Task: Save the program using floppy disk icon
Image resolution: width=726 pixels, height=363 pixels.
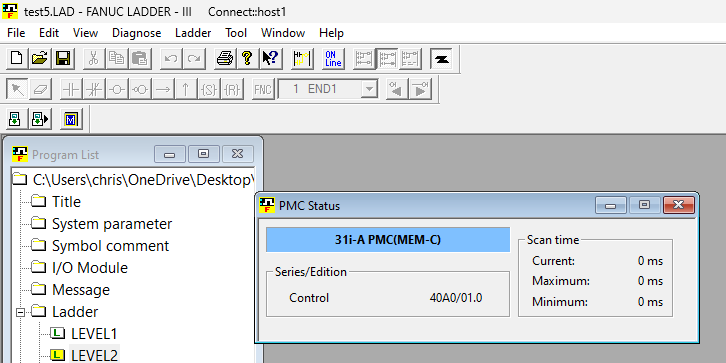Action: [63, 58]
